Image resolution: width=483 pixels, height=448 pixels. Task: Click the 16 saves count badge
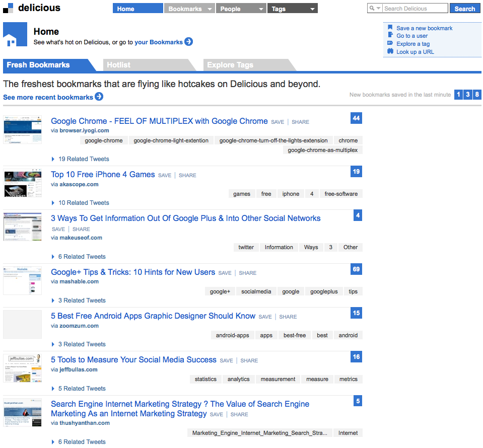pyautogui.click(x=356, y=356)
